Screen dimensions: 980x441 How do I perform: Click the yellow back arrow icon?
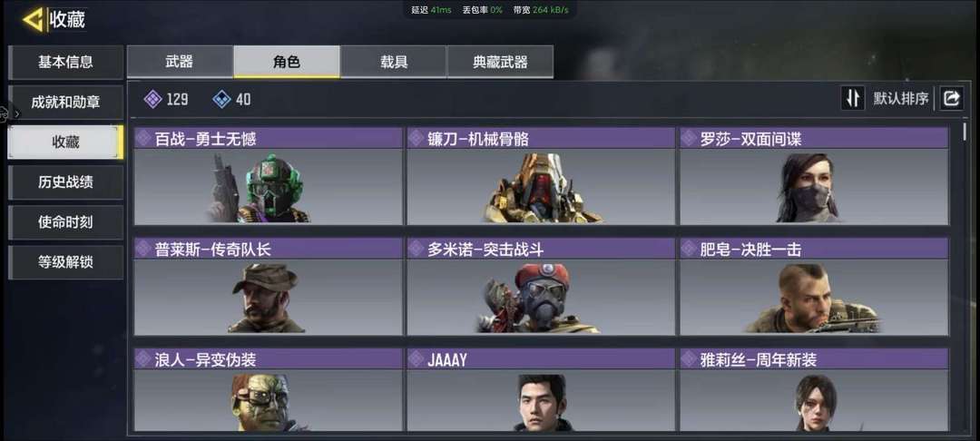click(x=33, y=20)
